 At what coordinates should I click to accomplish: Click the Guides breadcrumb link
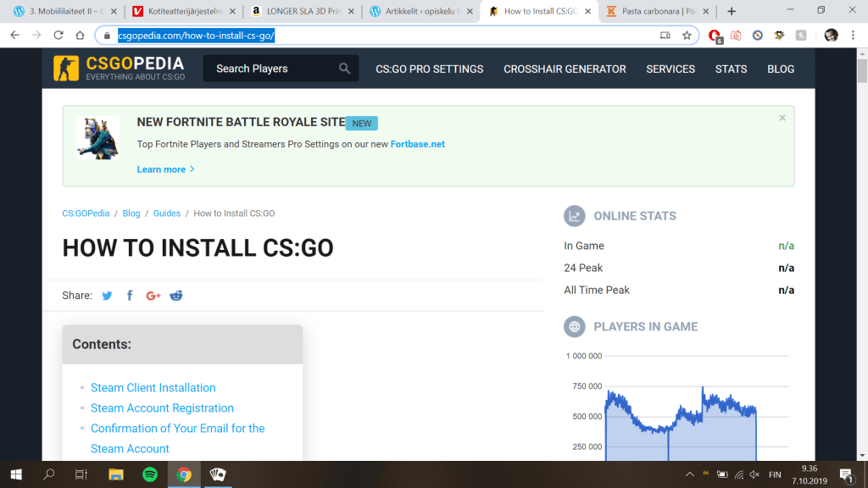(167, 213)
